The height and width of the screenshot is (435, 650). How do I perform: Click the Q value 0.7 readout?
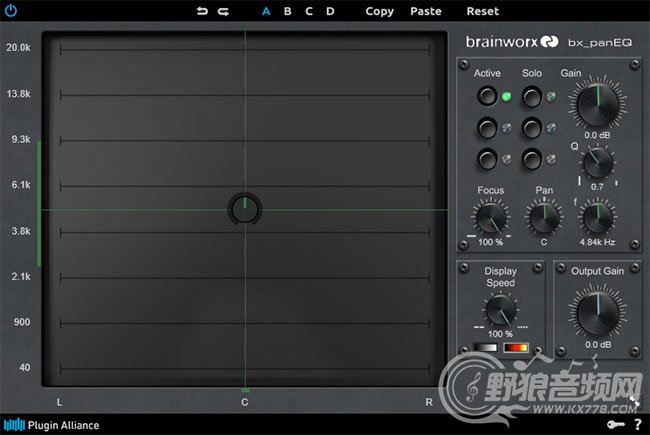click(597, 187)
